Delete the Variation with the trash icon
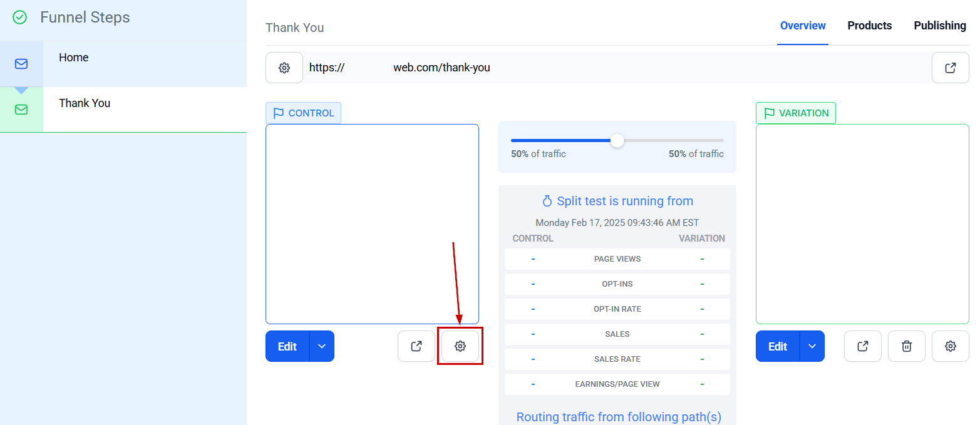Screen dimensions: 980x425 coord(907,346)
